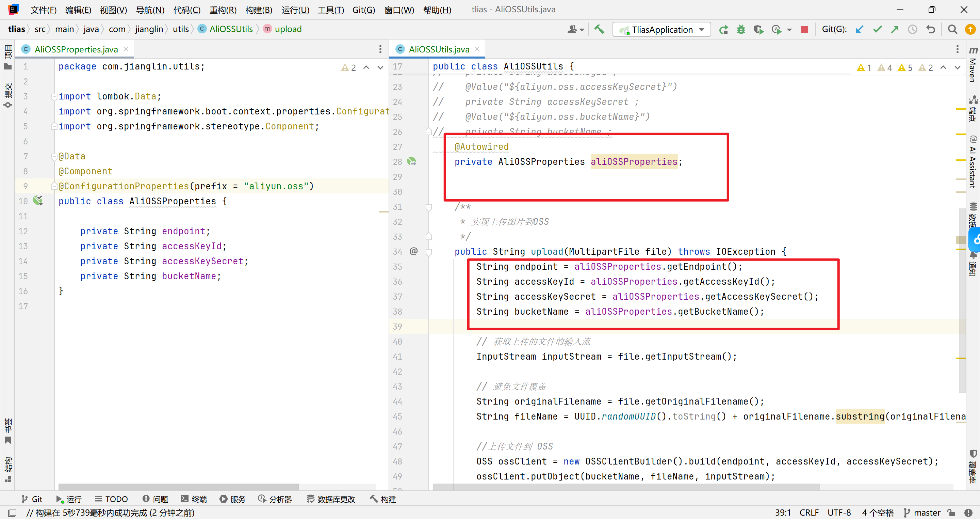This screenshot has height=519, width=980.
Task: Click the jianglin breadcrumb in navigation bar
Action: pos(149,29)
